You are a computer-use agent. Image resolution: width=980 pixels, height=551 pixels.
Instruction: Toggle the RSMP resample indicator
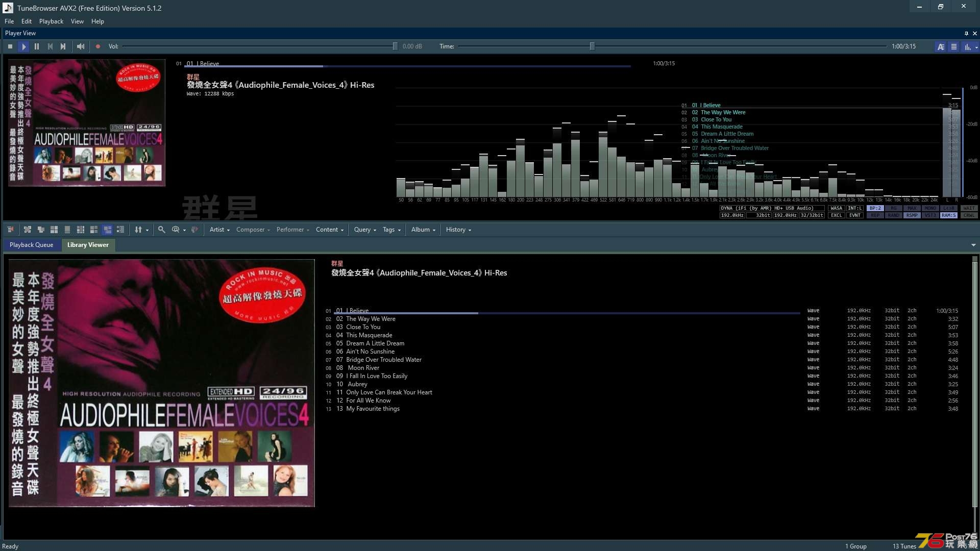pyautogui.click(x=912, y=215)
